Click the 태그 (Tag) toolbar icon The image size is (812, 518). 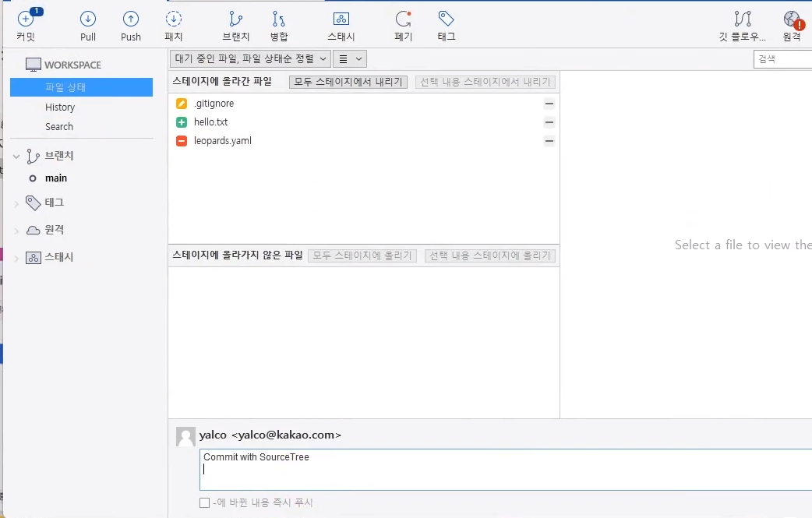coord(446,19)
